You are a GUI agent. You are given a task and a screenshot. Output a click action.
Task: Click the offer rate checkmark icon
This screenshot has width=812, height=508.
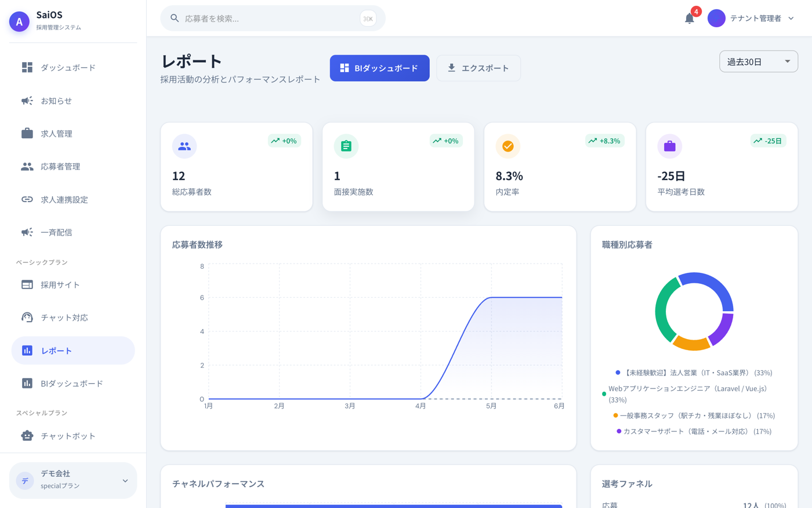click(508, 146)
